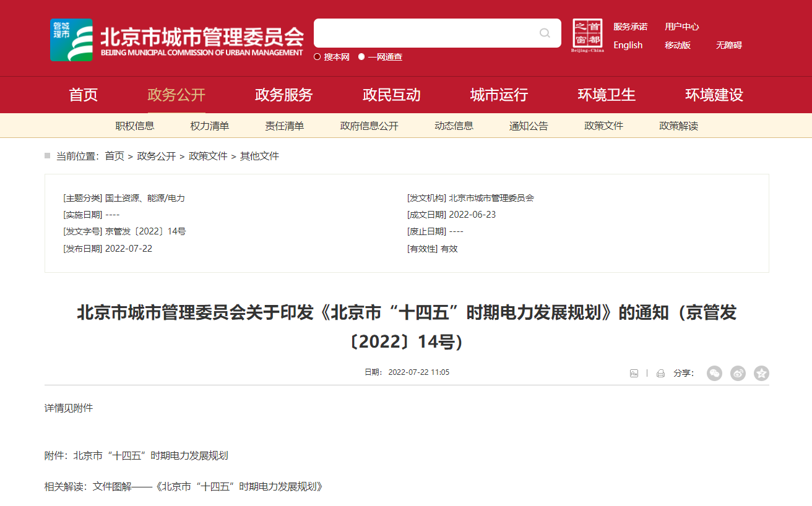This screenshot has width=812, height=506.
Task: Open 环境卫生 in the main navigation
Action: pyautogui.click(x=607, y=95)
